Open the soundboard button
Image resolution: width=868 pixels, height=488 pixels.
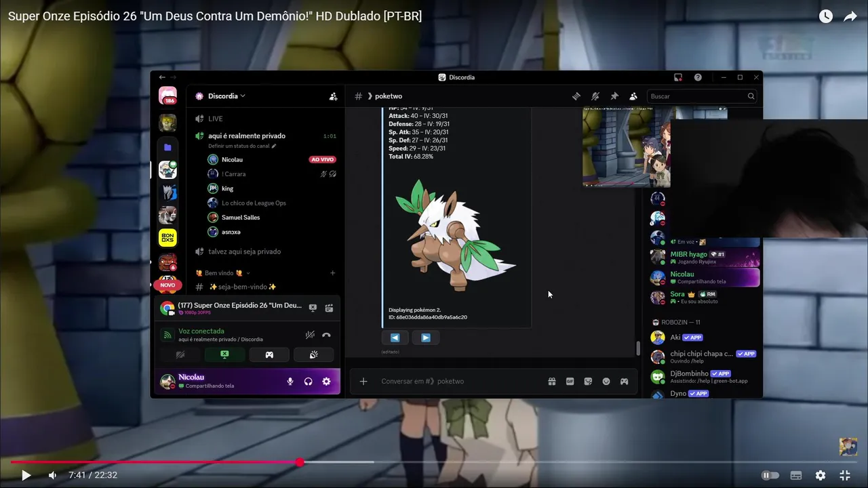tap(313, 354)
